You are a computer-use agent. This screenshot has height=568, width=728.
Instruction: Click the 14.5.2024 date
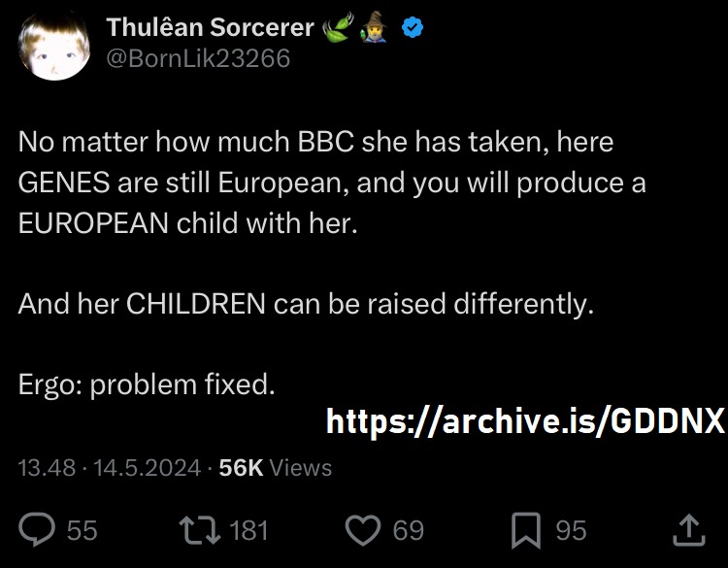(x=148, y=468)
